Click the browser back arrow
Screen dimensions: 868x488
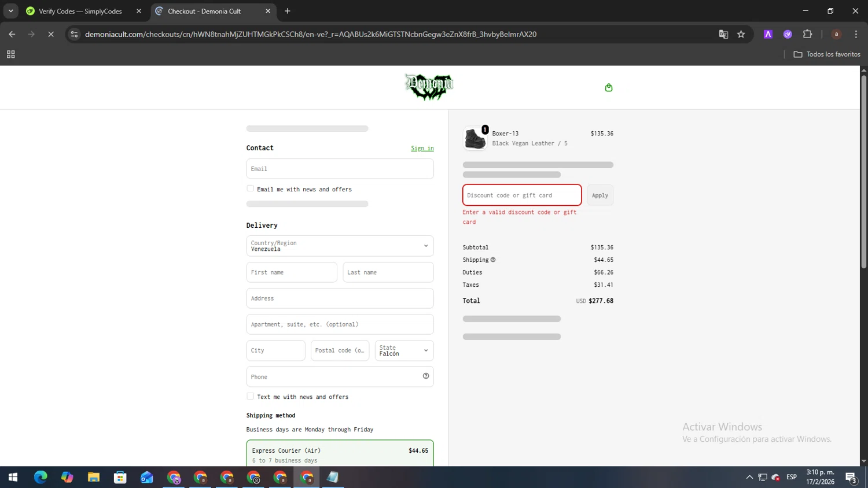12,34
